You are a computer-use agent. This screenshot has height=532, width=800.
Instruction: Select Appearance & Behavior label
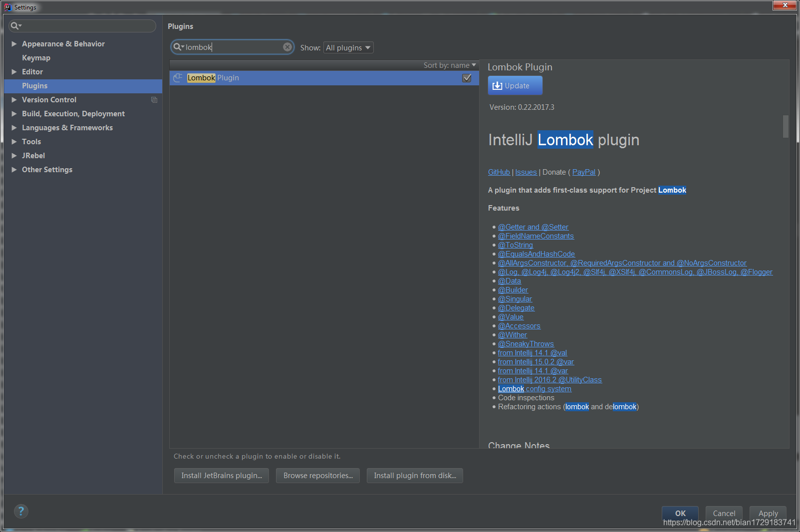click(63, 44)
